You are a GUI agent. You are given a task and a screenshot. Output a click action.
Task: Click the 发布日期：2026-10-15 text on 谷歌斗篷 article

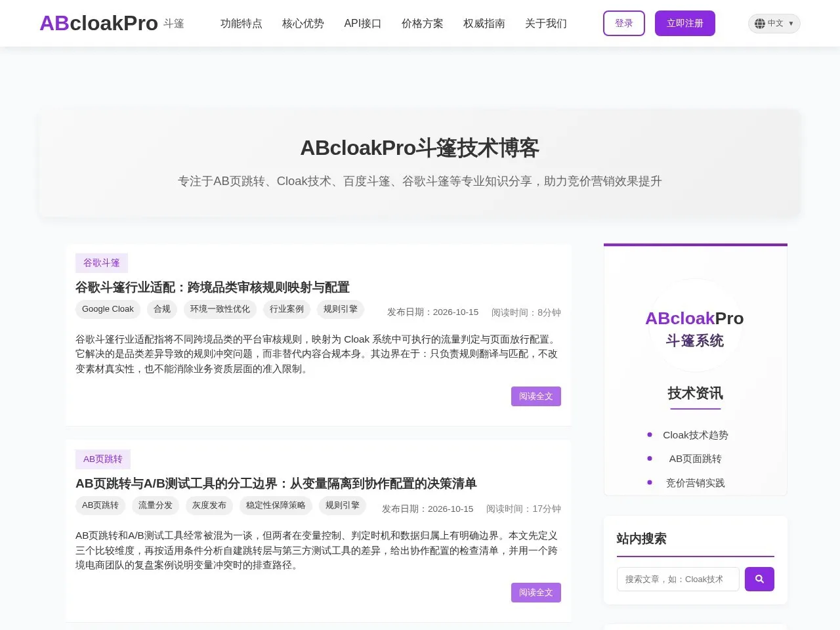coord(432,312)
